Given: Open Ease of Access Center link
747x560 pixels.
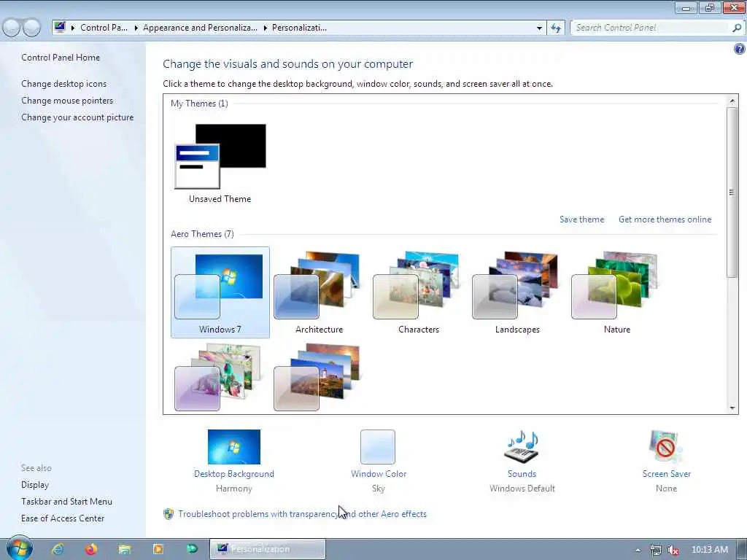Looking at the screenshot, I should (63, 518).
